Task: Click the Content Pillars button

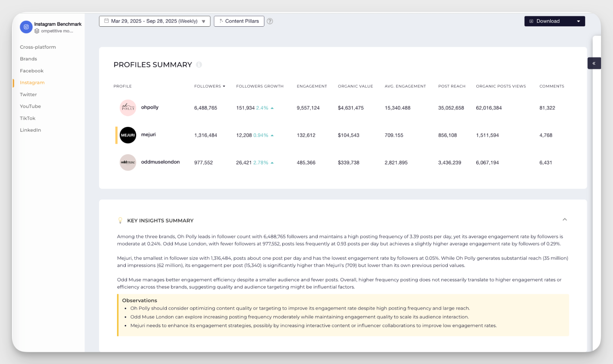Action: 239,21
